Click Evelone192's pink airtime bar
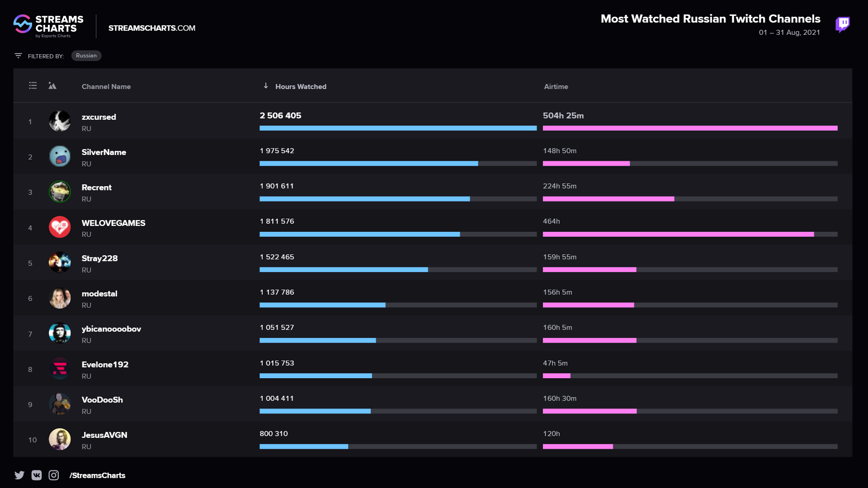The width and height of the screenshot is (868, 488). [x=557, y=376]
